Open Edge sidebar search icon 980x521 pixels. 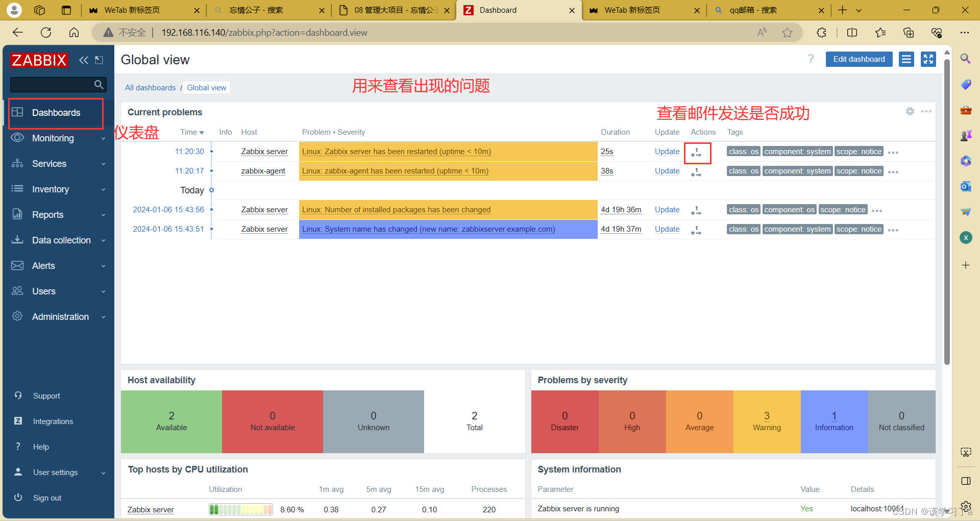966,59
